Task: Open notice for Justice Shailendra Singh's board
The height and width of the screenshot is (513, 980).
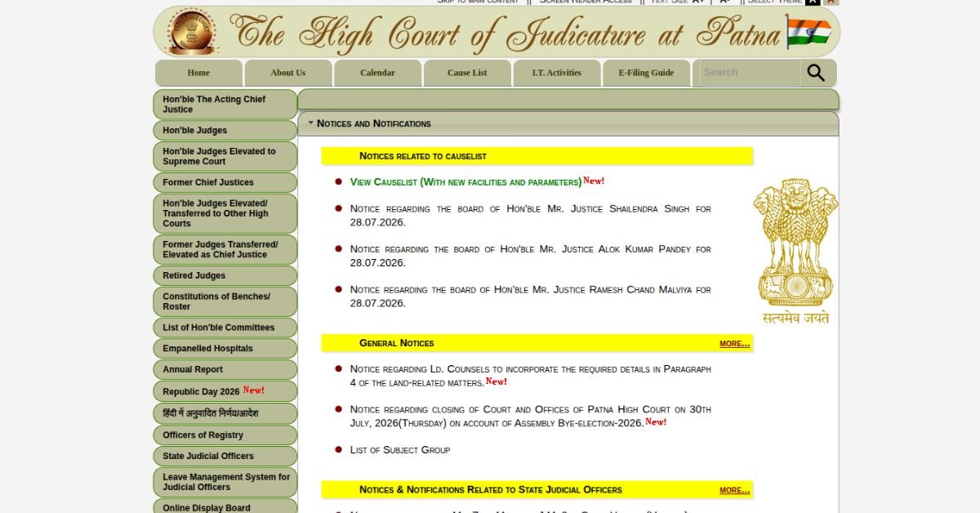Action: [530, 216]
